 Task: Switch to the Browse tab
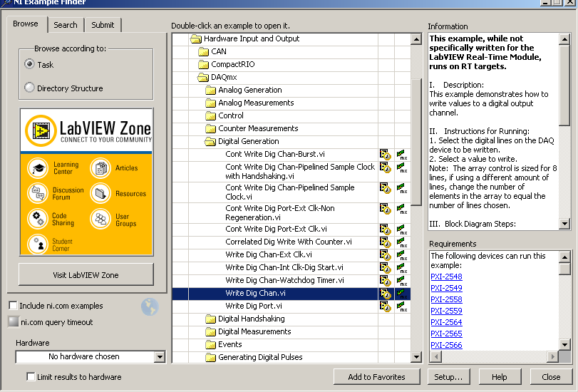(26, 24)
